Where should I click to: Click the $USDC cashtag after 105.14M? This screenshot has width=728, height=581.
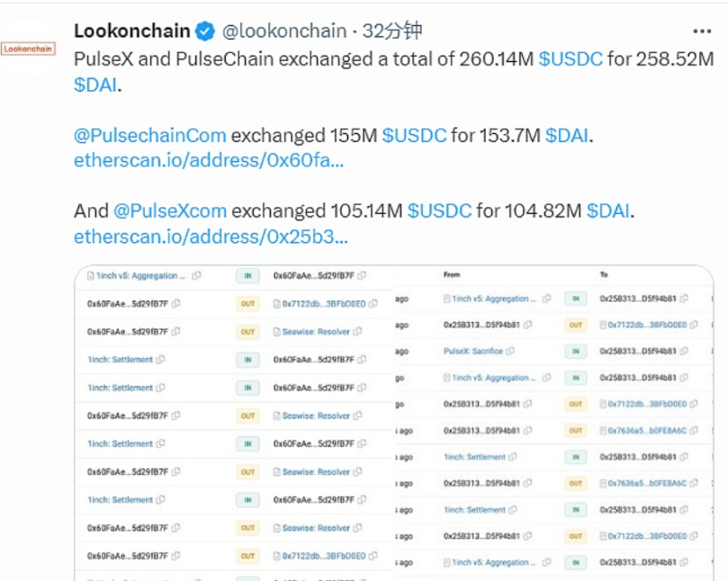439,211
